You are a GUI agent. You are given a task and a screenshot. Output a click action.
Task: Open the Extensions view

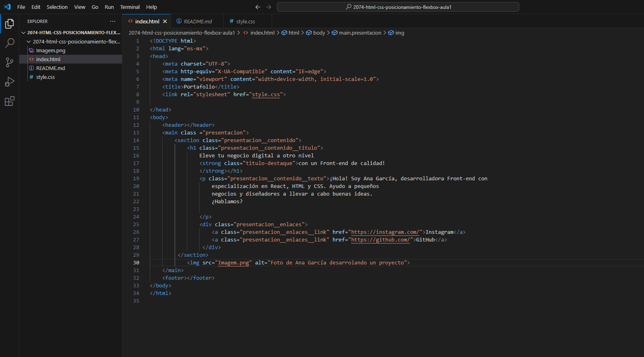point(10,101)
